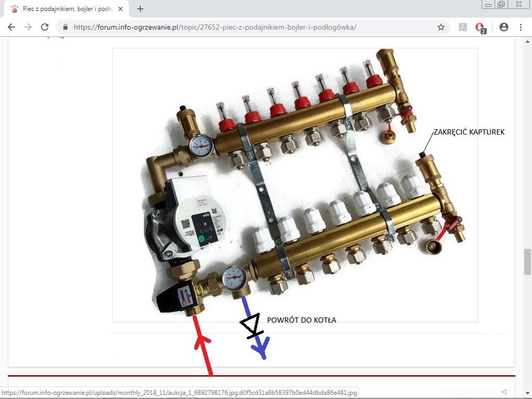532x399 pixels.
Task: Restore down the Chrome window
Action: pos(501,4)
